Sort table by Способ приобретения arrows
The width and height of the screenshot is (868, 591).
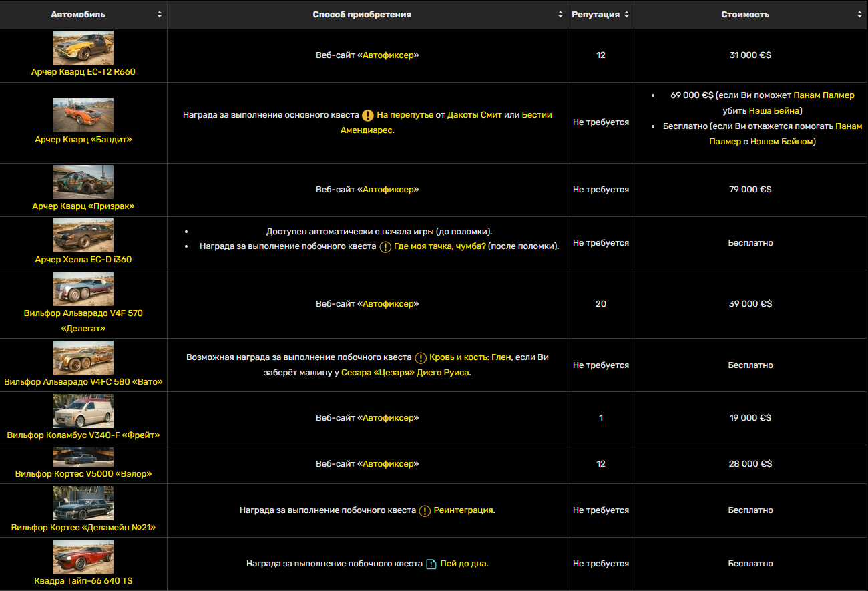tap(560, 14)
